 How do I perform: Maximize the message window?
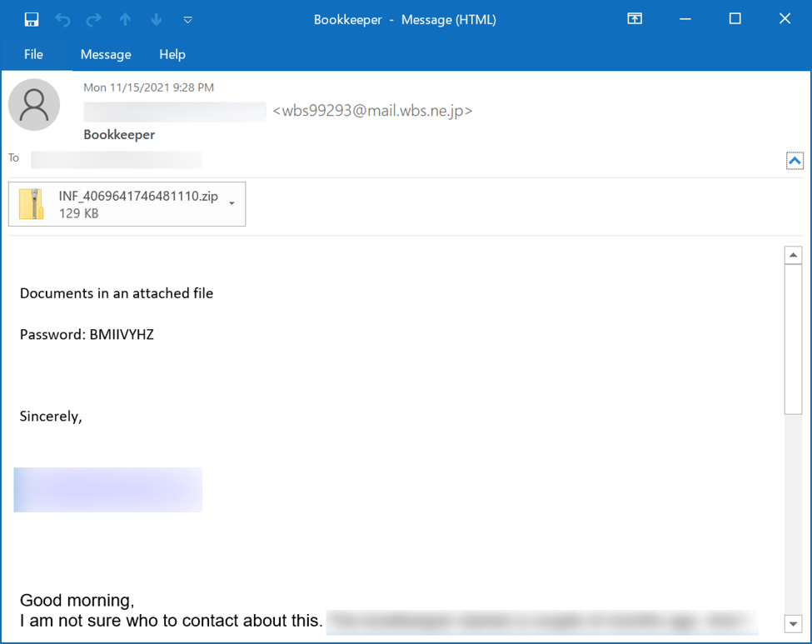click(x=735, y=19)
